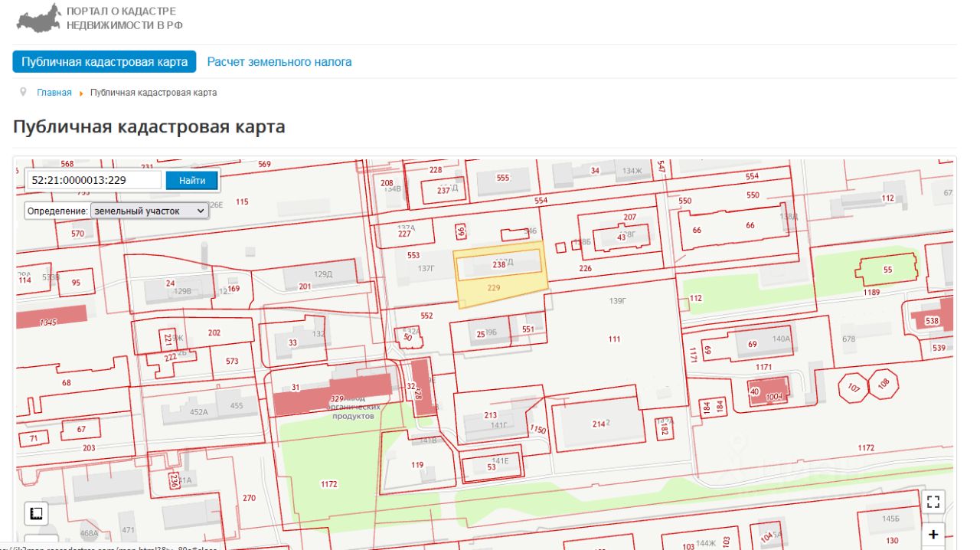Screen dimensions: 980x550
Task: Click the Russia map portal logo
Action: tap(38, 18)
